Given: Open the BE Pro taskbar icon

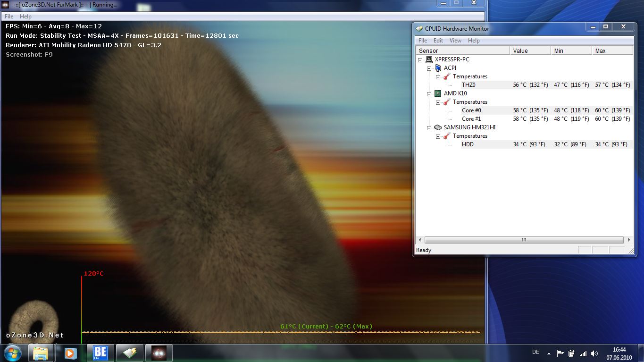Looking at the screenshot, I should tap(100, 353).
